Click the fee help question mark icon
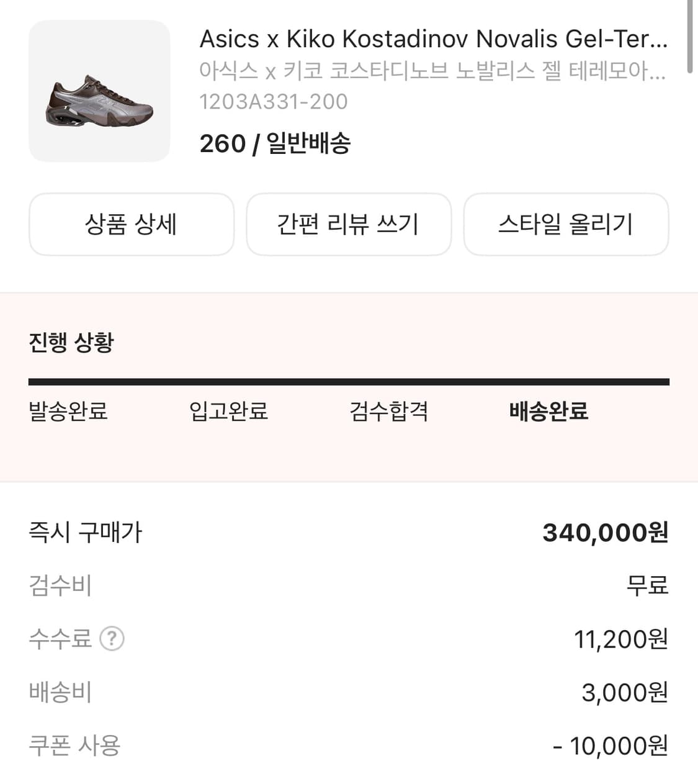This screenshot has height=784, width=698. tap(112, 638)
